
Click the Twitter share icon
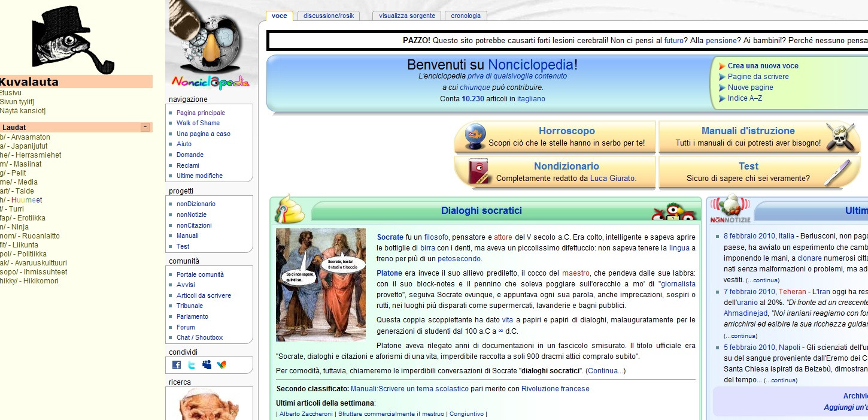[192, 365]
